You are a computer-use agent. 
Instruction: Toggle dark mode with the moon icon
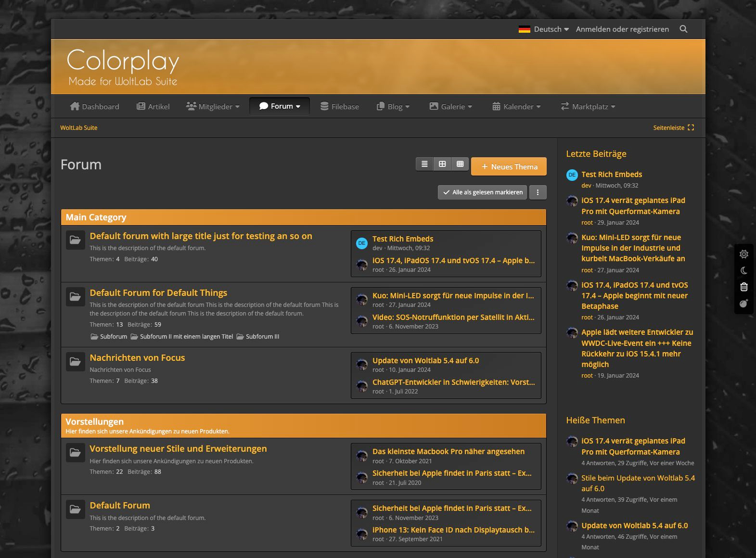point(743,271)
